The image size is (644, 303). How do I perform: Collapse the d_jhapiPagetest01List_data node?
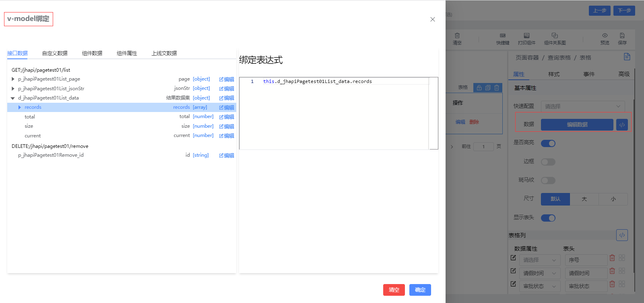13,98
